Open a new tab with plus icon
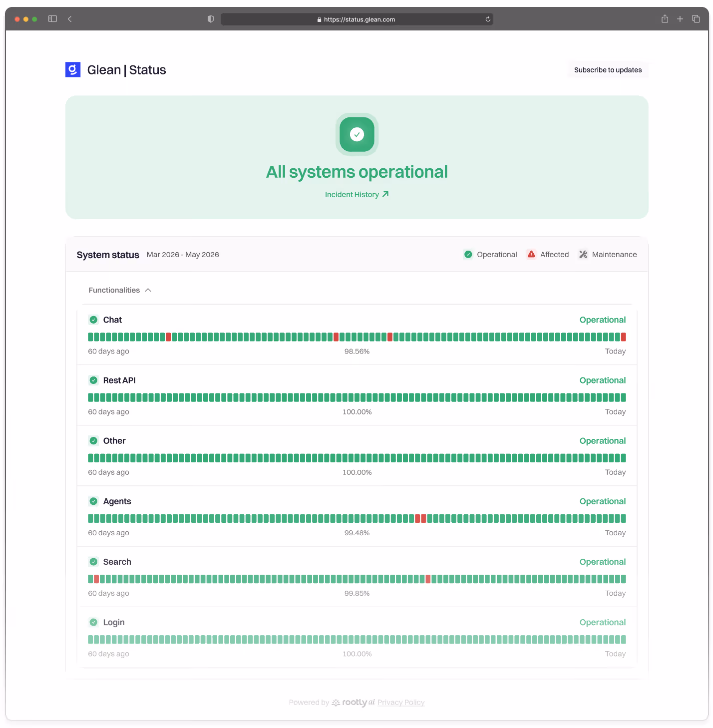The width and height of the screenshot is (713, 728). coord(680,19)
